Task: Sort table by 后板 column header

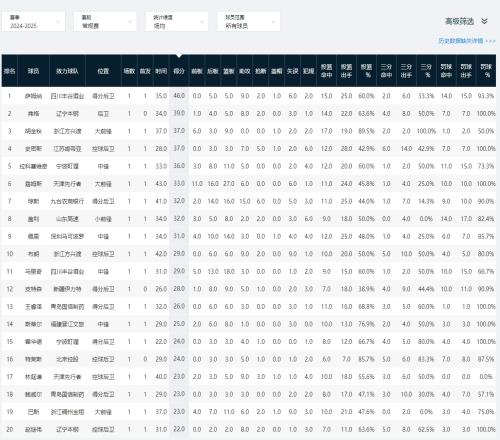Action: 213,71
